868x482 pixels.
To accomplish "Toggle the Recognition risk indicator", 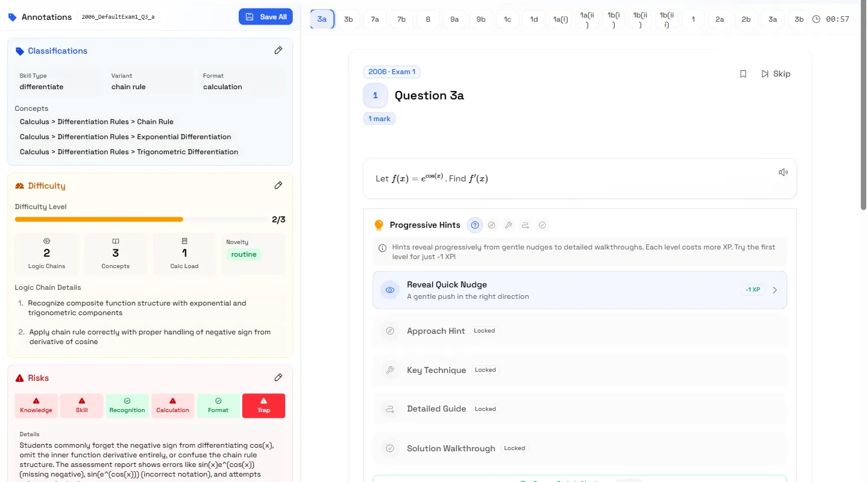I will (127, 405).
